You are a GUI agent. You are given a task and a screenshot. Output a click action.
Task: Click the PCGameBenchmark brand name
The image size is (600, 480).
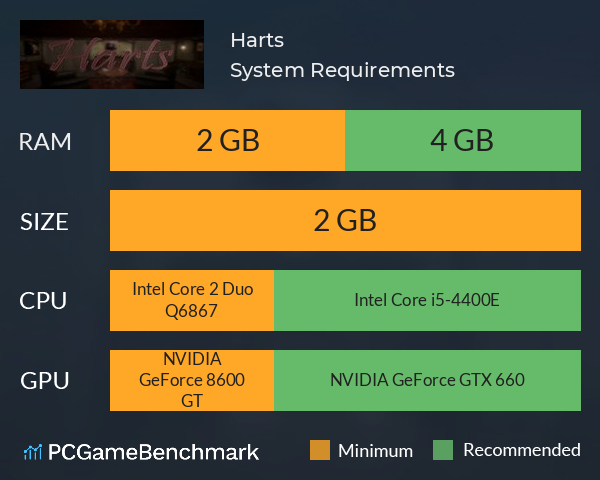click(153, 452)
